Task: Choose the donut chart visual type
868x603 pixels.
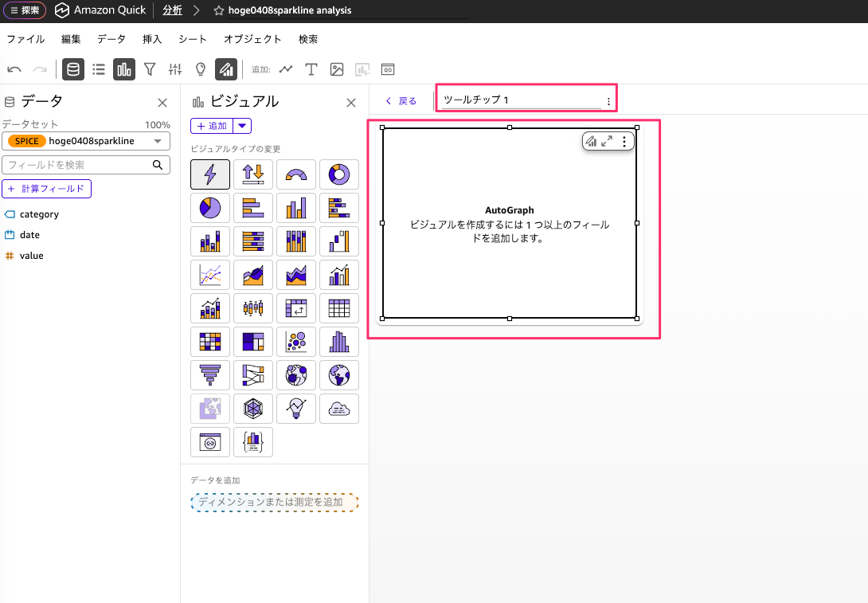Action: [338, 174]
